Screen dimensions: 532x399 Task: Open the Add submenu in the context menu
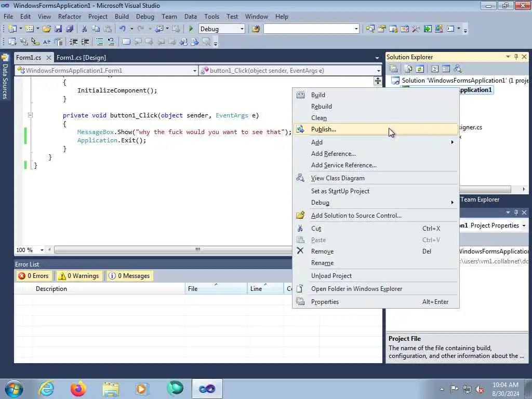[x=376, y=142]
